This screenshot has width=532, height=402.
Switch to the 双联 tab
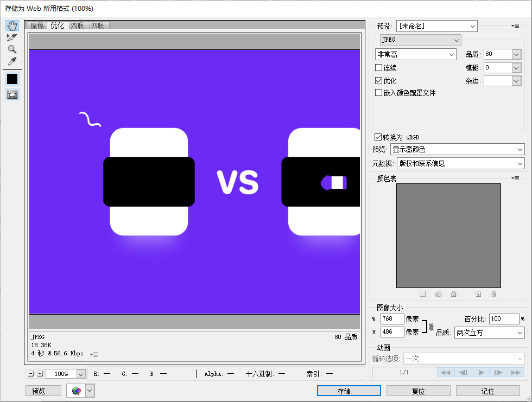coord(77,25)
